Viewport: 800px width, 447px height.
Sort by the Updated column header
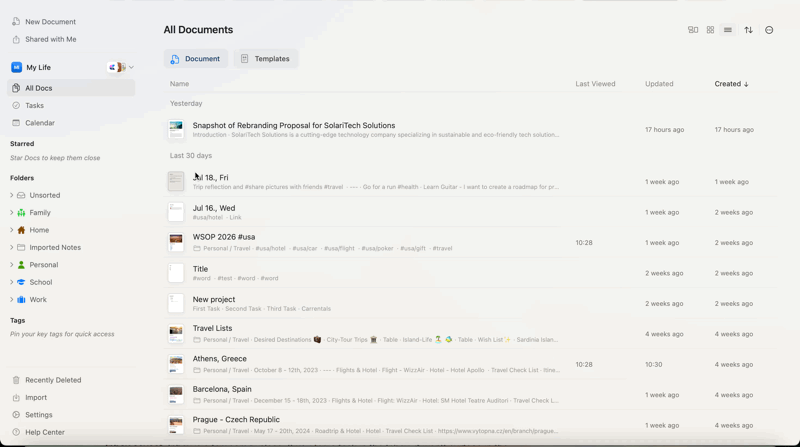click(659, 84)
